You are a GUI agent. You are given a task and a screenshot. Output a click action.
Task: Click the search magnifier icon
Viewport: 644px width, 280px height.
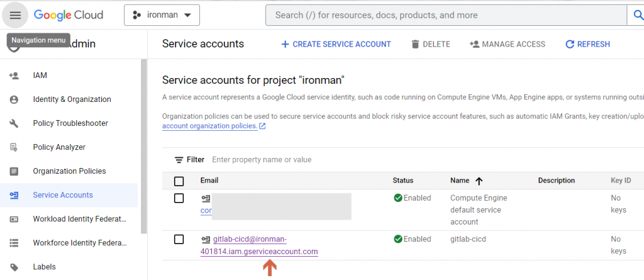pyautogui.click(x=635, y=15)
